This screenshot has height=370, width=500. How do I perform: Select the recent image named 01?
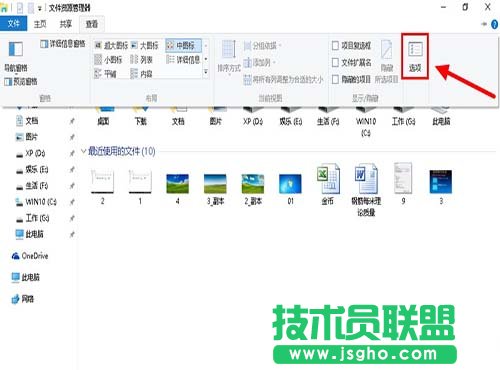(x=290, y=188)
